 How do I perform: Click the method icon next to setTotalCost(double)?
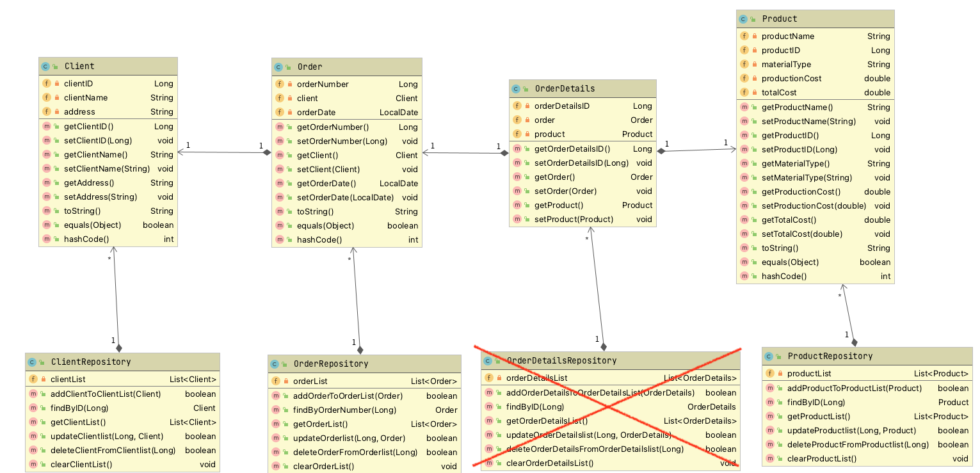pos(744,234)
